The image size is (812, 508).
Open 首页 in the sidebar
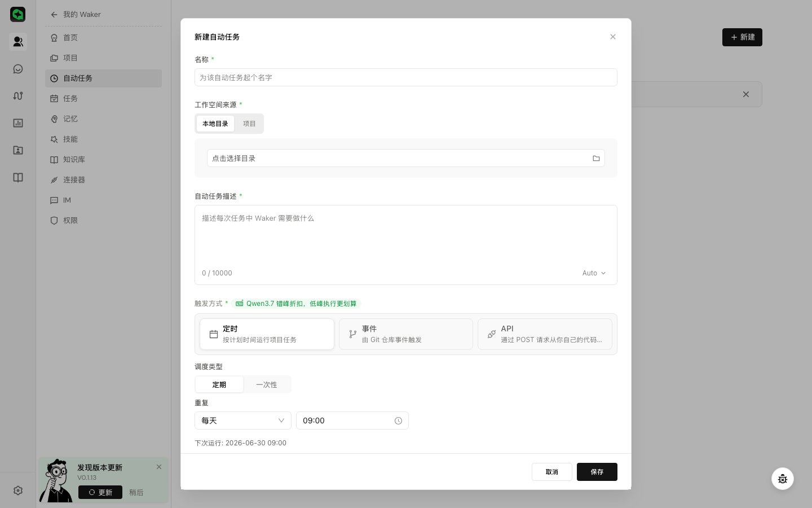tap(103, 38)
